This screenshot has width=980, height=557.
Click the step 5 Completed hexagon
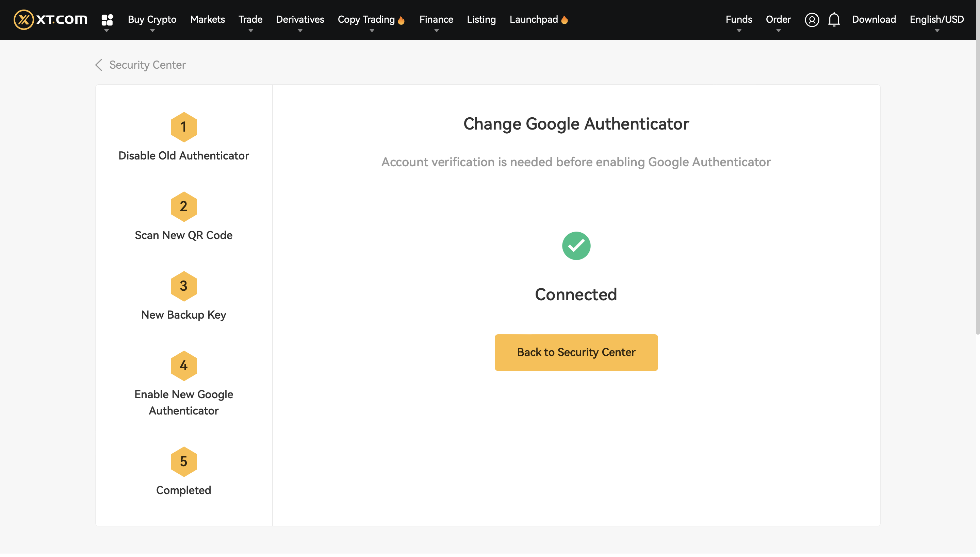coord(184,462)
